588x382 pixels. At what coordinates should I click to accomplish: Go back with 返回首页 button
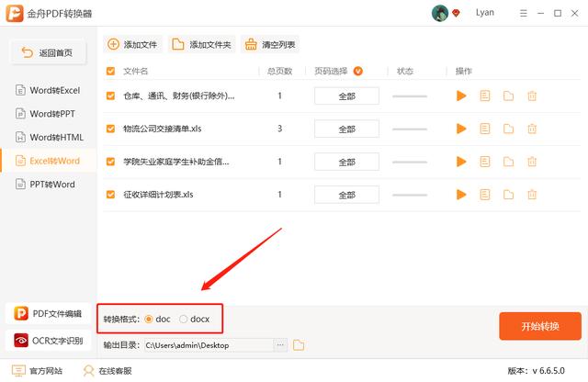point(48,52)
